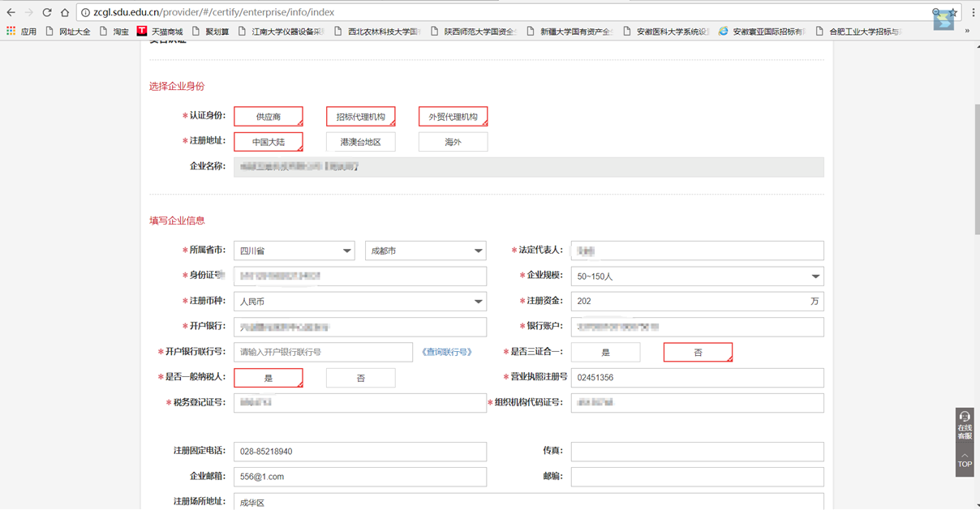
Task: Expand the 注册币种 人民币 dropdown
Action: [359, 302]
